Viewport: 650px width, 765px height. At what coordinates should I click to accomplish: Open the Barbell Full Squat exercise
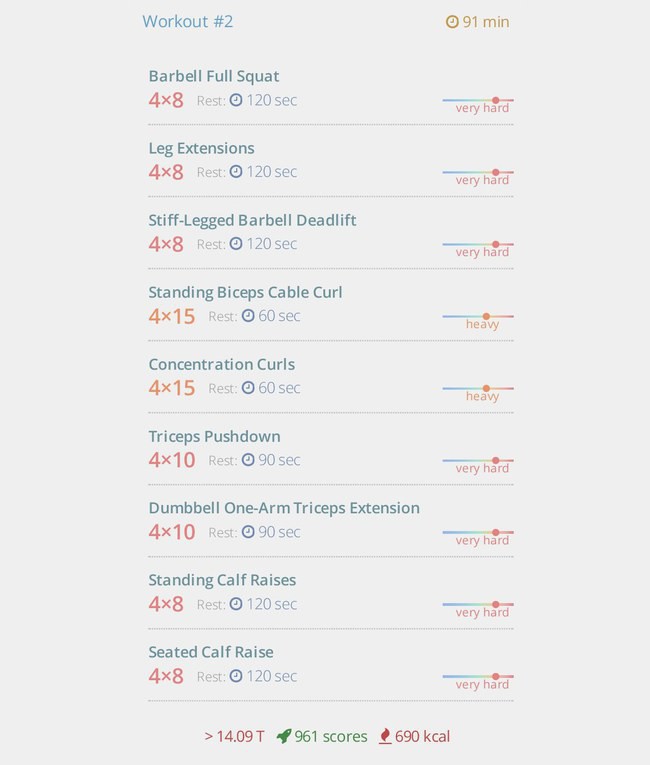point(214,76)
